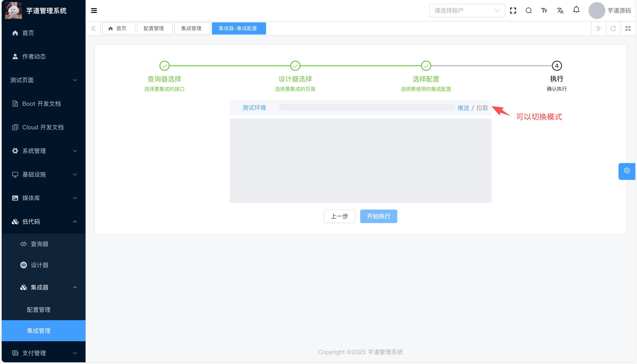Refresh the page using the reload icon
Viewport: 637px width, 364px height.
613,28
